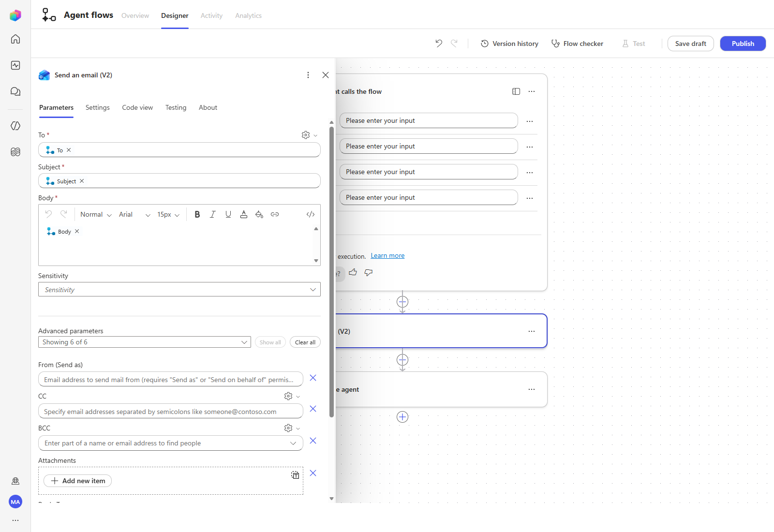This screenshot has width=774, height=532.
Task: Remove the To dynamic token
Action: [x=69, y=150]
